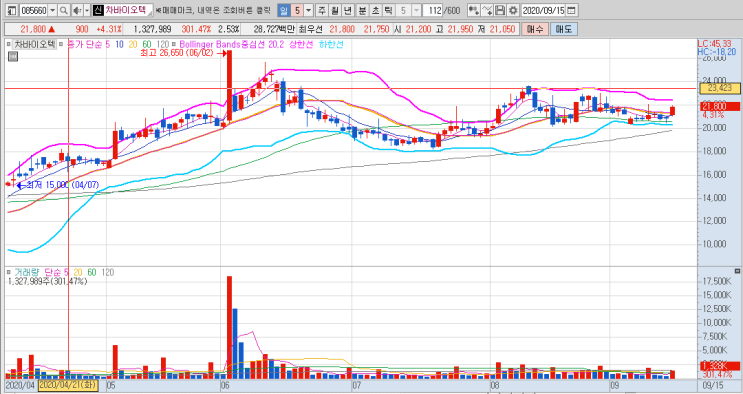The image size is (743, 394).
Task: Click the add line indicator icon
Action: (x=487, y=10)
